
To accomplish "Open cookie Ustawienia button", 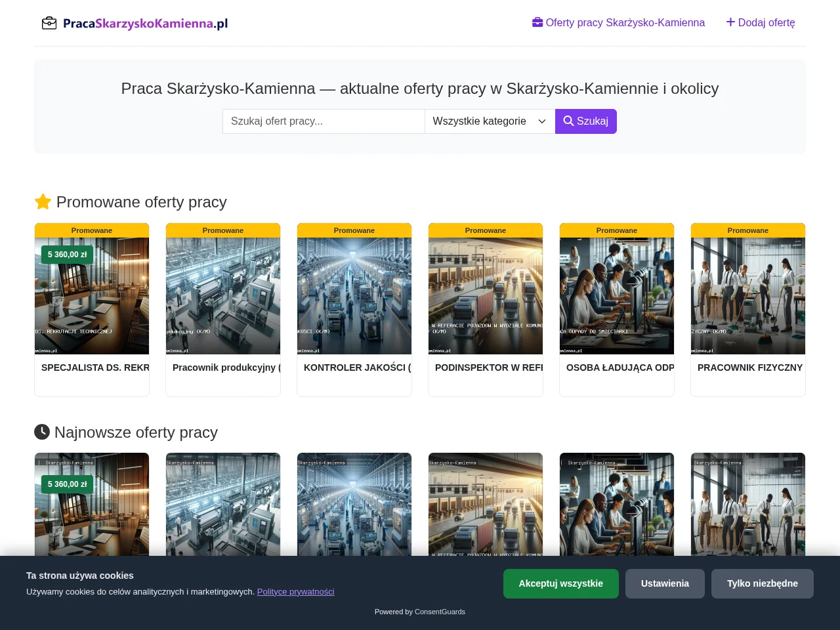I will pyautogui.click(x=665, y=583).
